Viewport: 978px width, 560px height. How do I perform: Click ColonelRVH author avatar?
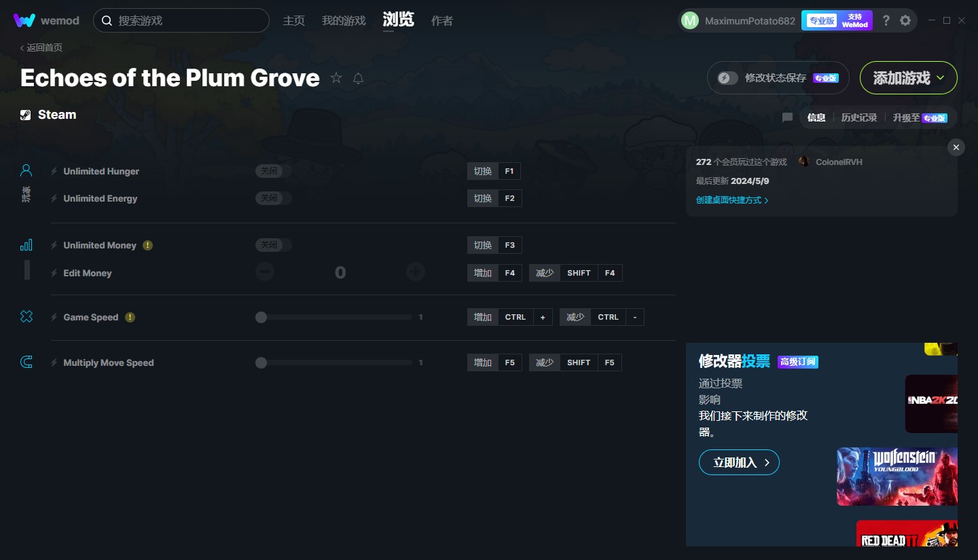pyautogui.click(x=804, y=162)
